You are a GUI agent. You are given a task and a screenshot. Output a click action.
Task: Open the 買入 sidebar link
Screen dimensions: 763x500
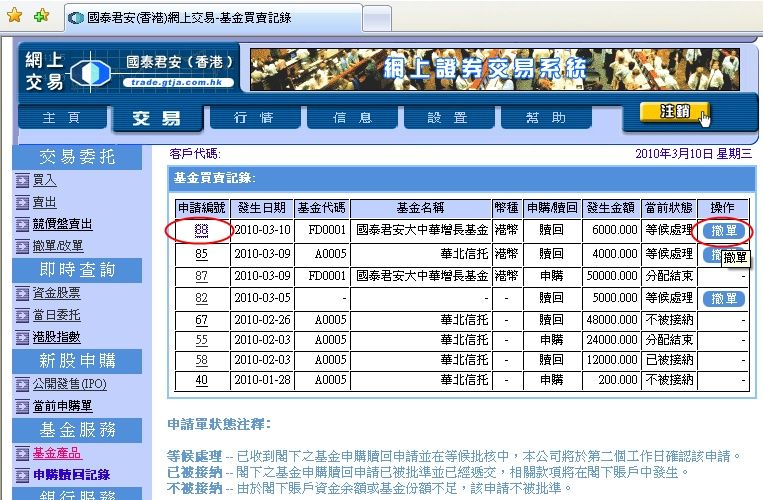pyautogui.click(x=45, y=180)
